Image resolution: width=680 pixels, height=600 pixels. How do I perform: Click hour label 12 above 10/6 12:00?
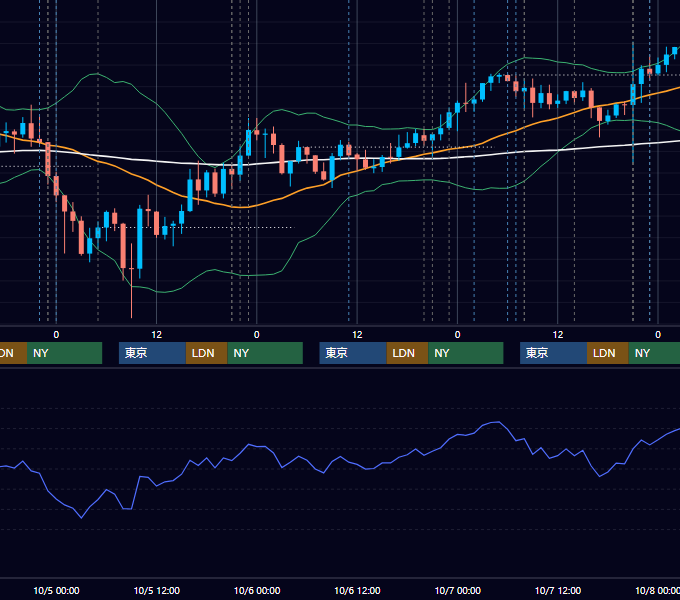357,335
